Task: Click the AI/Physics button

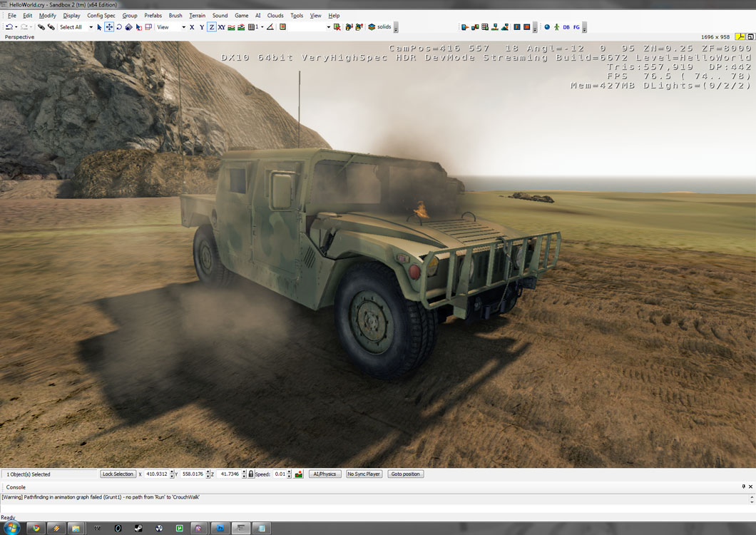Action: 325,474
